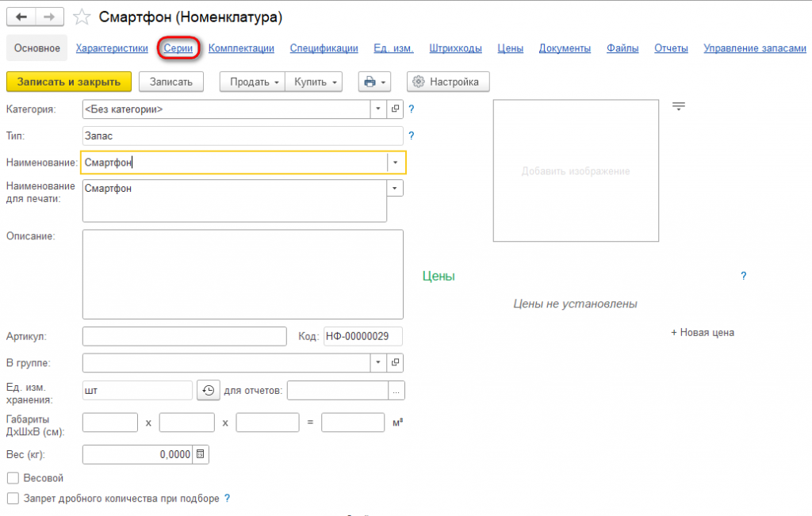Open the Цены tab link
Screen dimensions: 812x516
pos(510,48)
